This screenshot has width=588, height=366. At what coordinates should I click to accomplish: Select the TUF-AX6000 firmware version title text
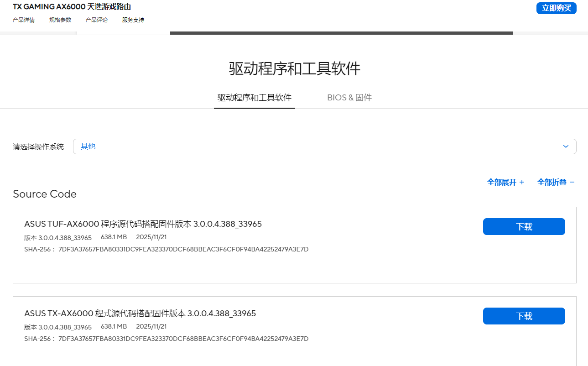tap(143, 224)
